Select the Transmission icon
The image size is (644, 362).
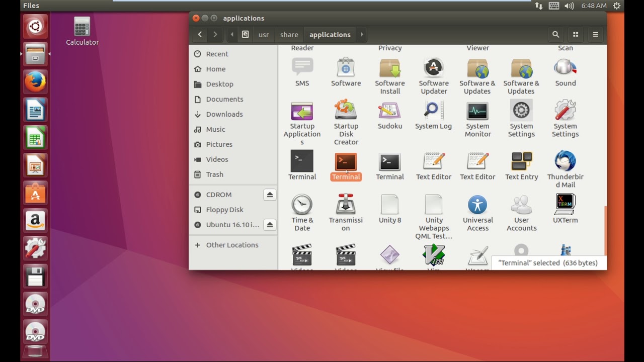pyautogui.click(x=346, y=205)
